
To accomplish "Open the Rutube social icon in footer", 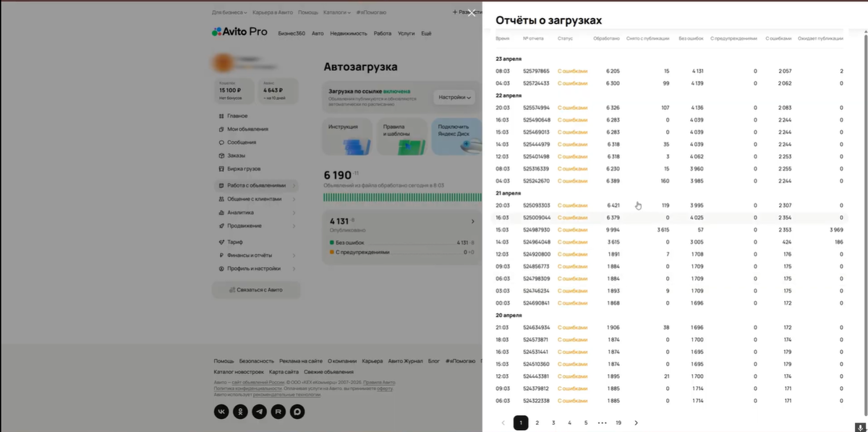I will pyautogui.click(x=278, y=411).
